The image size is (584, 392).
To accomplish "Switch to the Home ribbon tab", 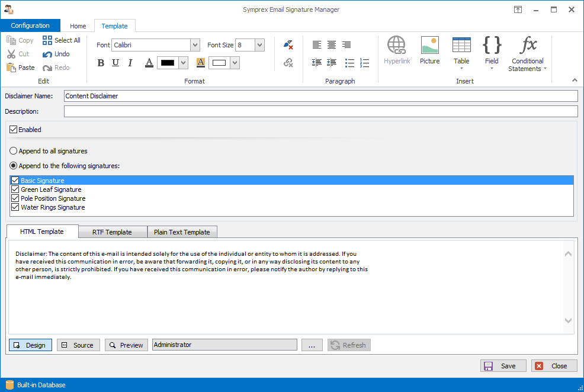I will pos(78,26).
